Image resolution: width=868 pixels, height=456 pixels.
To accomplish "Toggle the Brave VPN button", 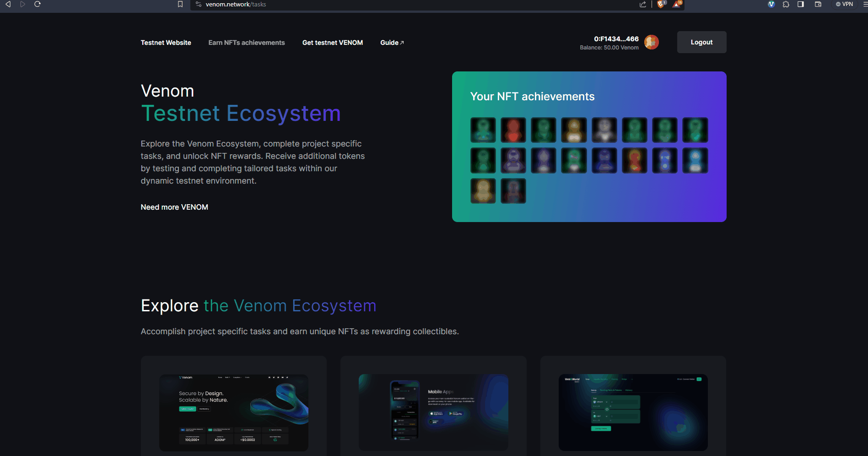I will (845, 4).
